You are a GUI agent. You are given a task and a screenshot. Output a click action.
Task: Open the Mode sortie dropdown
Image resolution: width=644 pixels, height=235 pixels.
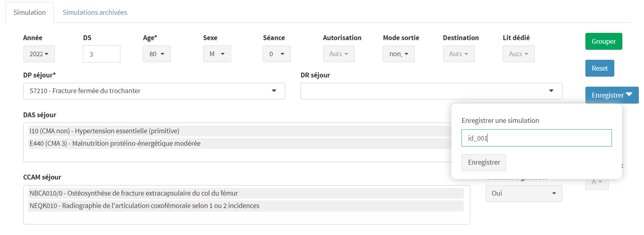coord(398,54)
